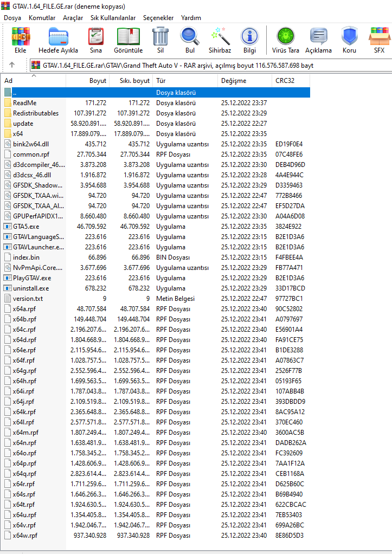Open the Araçlar menu
This screenshot has height=554, width=392.
[x=73, y=18]
